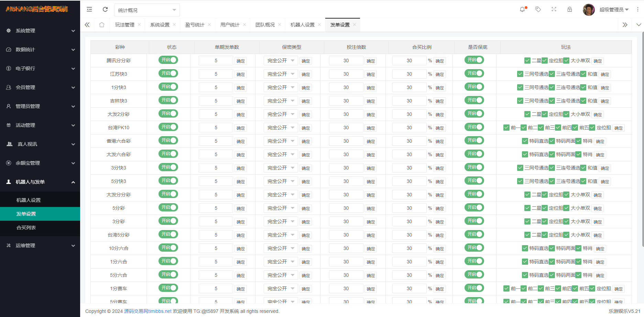Viewport: 644px width, 317px height.
Task: Turn off 保底 toggle for 台湾PK10
Action: [x=474, y=127]
